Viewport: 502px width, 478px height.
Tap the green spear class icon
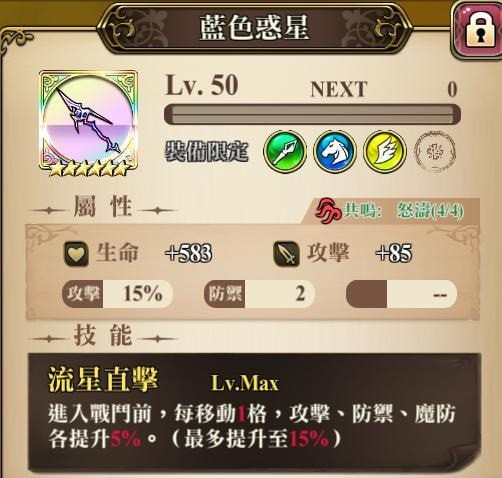tap(285, 152)
